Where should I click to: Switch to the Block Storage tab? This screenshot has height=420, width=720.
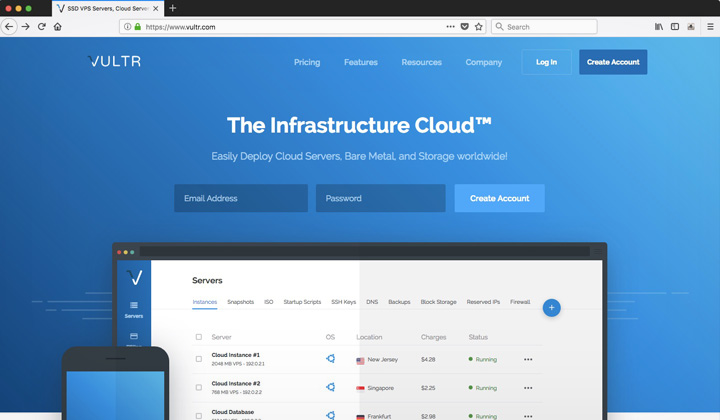(x=439, y=302)
